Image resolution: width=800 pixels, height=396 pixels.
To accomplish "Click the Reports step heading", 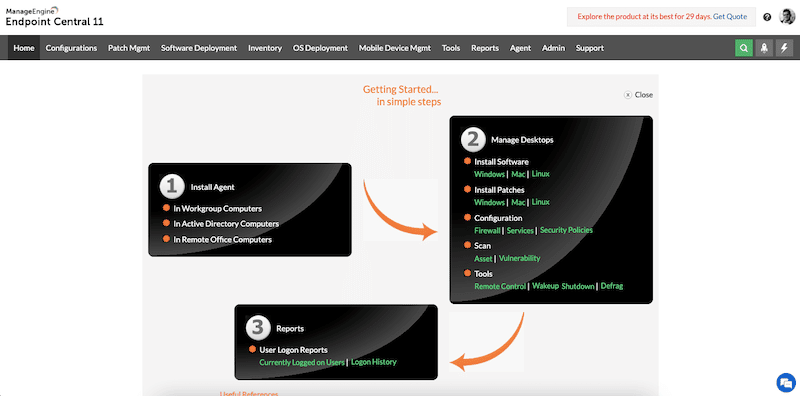I will 290,329.
